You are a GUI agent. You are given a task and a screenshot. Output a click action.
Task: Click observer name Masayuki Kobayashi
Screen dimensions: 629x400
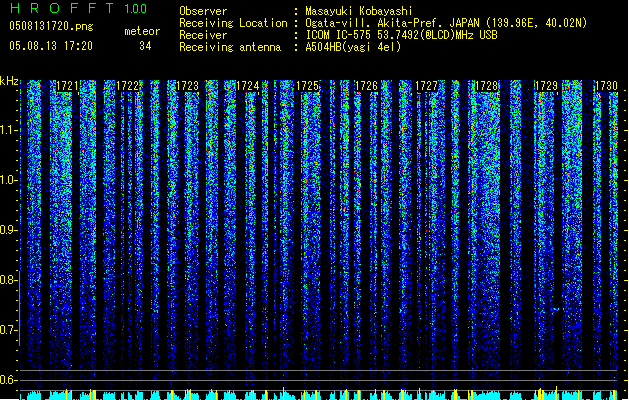359,11
